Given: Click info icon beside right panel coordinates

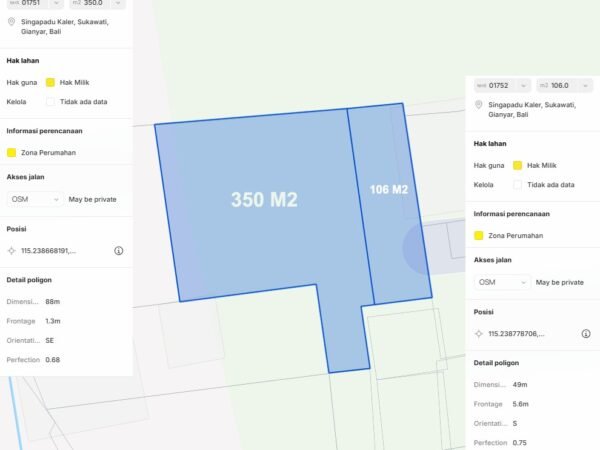Looking at the screenshot, I should (586, 334).
